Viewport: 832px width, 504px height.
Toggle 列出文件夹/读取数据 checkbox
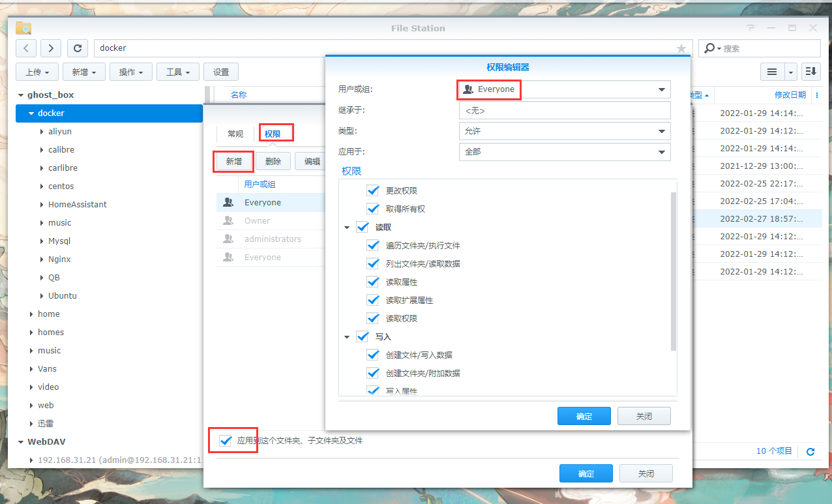[373, 263]
